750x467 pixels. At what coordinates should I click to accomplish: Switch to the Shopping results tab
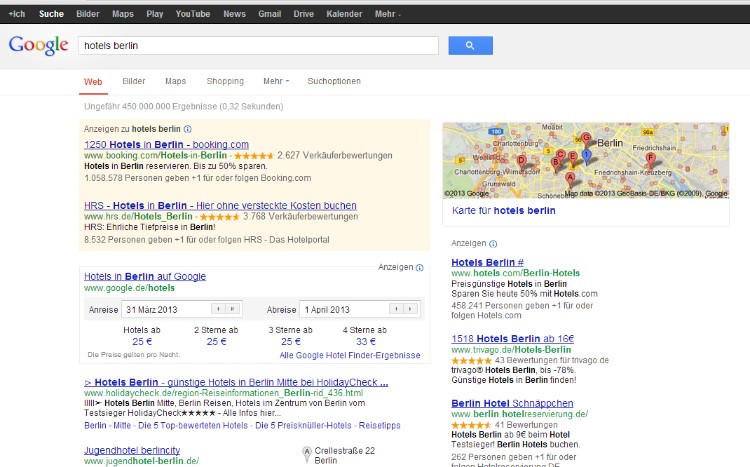(x=225, y=81)
